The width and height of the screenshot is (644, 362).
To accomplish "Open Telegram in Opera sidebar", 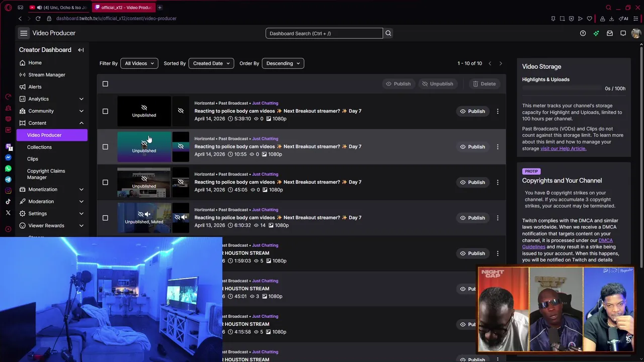I will (8, 179).
